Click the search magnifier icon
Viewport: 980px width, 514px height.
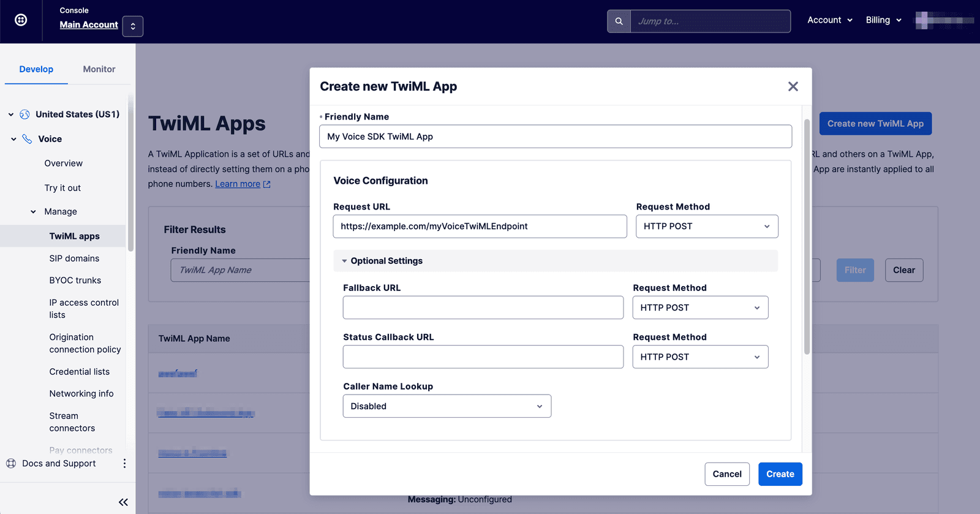619,21
